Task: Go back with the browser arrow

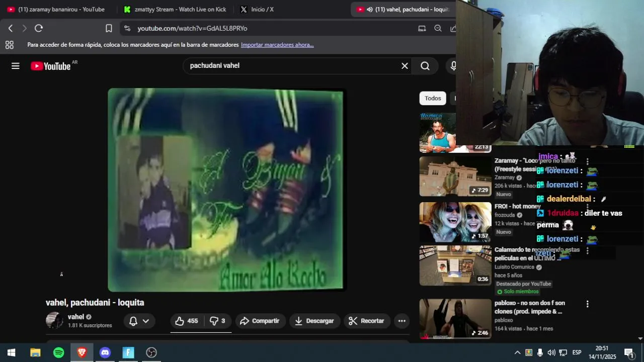Action: 11,28
